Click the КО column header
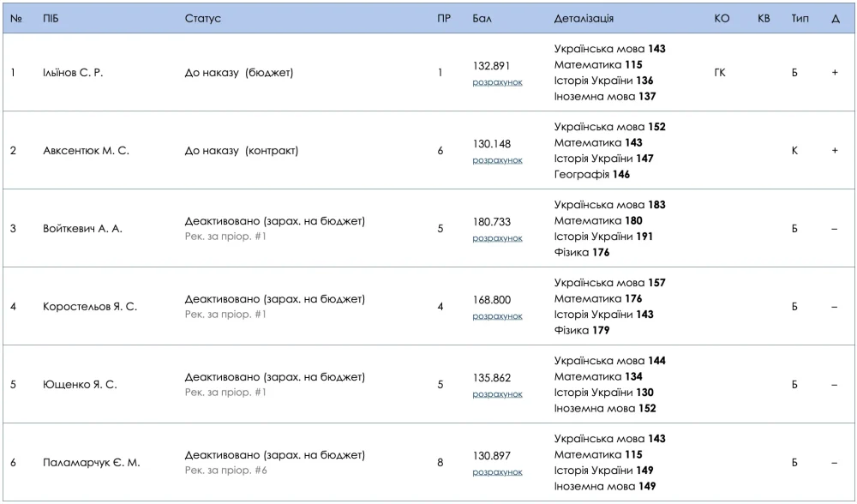Viewport: 857px width, 504px height. 722,19
